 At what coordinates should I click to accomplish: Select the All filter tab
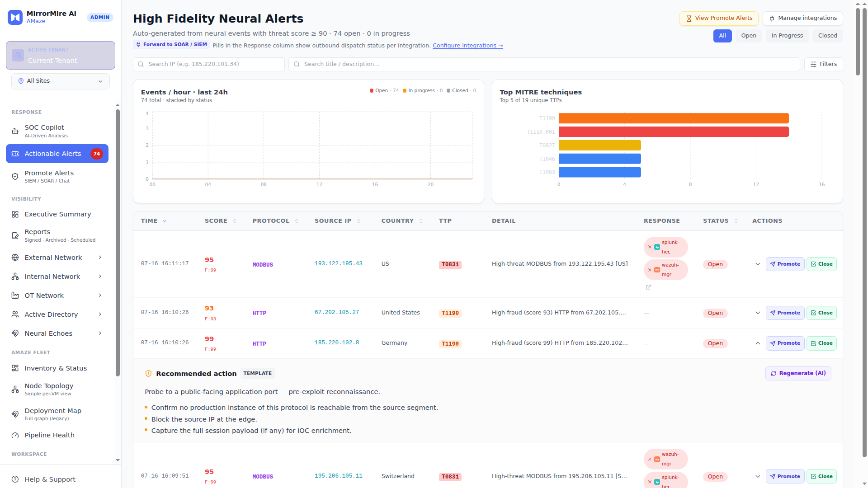point(722,36)
